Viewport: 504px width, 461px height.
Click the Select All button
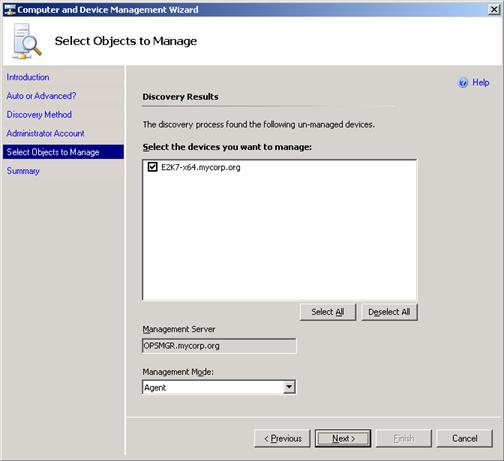[x=328, y=312]
